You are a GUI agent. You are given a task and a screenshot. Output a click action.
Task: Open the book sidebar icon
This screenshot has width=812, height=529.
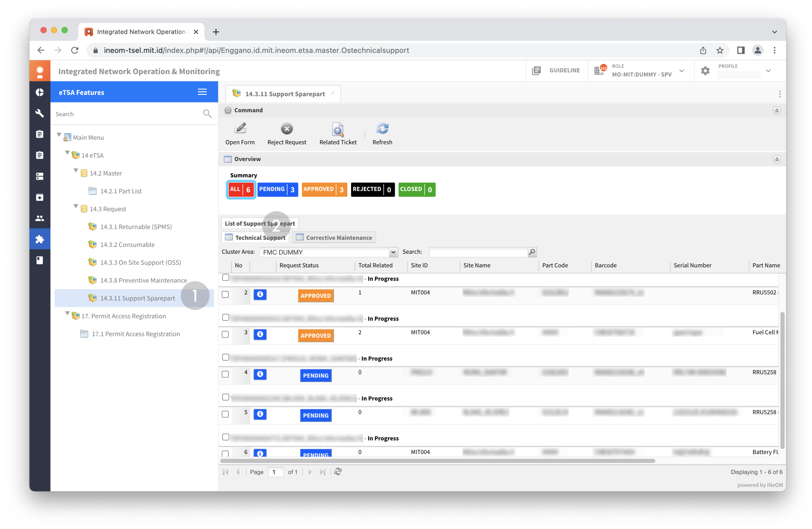[40, 260]
